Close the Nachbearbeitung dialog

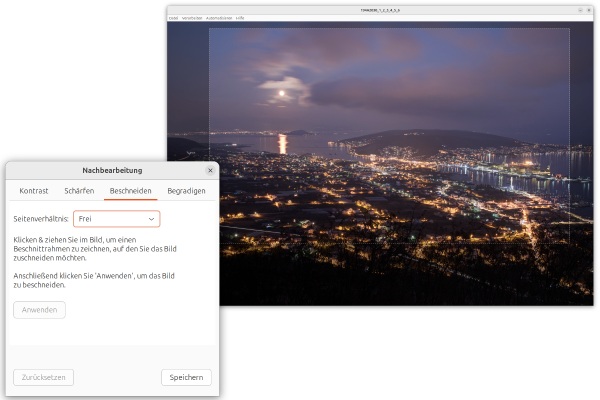click(210, 170)
